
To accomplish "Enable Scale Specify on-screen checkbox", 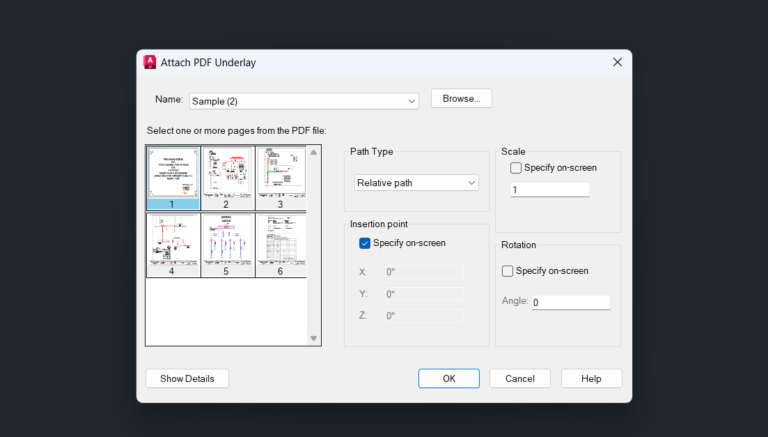I will 516,168.
